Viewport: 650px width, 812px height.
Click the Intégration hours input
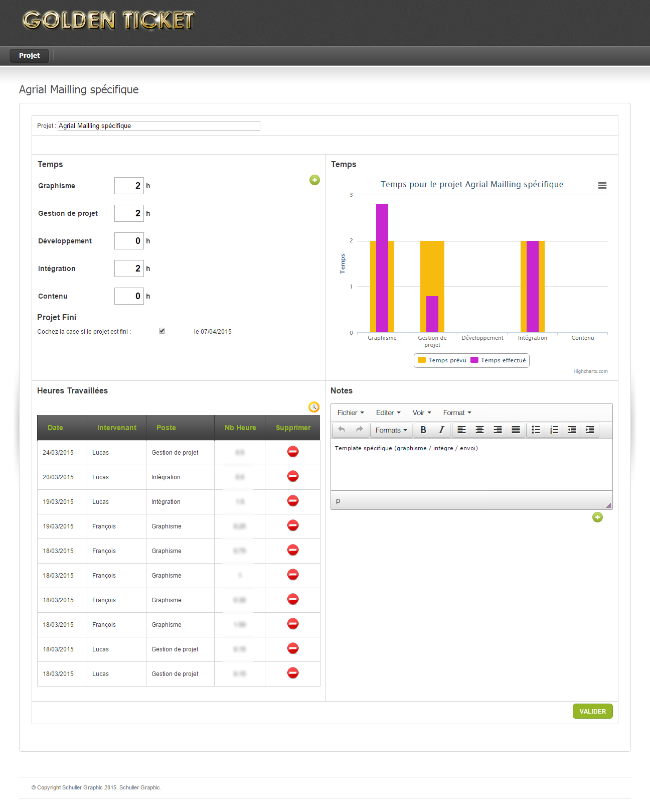(129, 268)
